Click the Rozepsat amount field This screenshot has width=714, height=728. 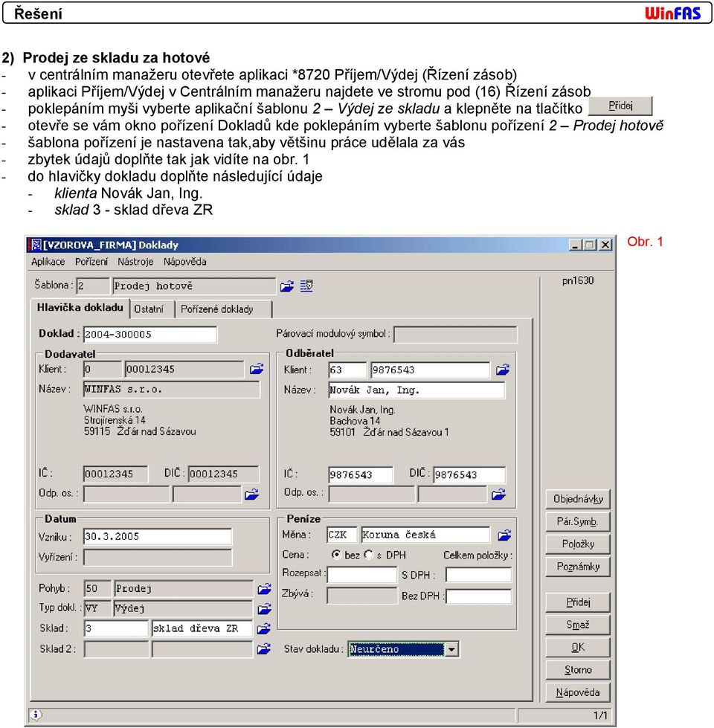pyautogui.click(x=361, y=575)
